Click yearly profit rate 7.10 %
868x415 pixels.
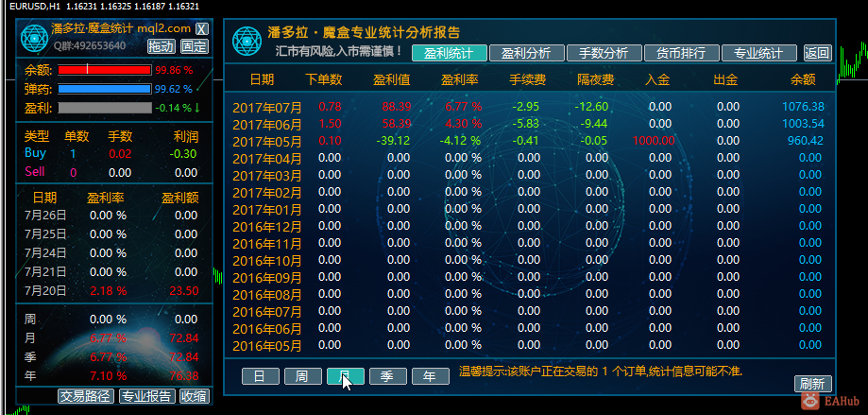(x=108, y=375)
